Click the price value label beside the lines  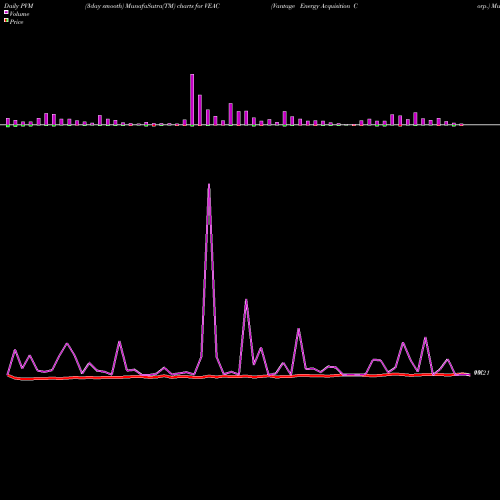(482, 373)
